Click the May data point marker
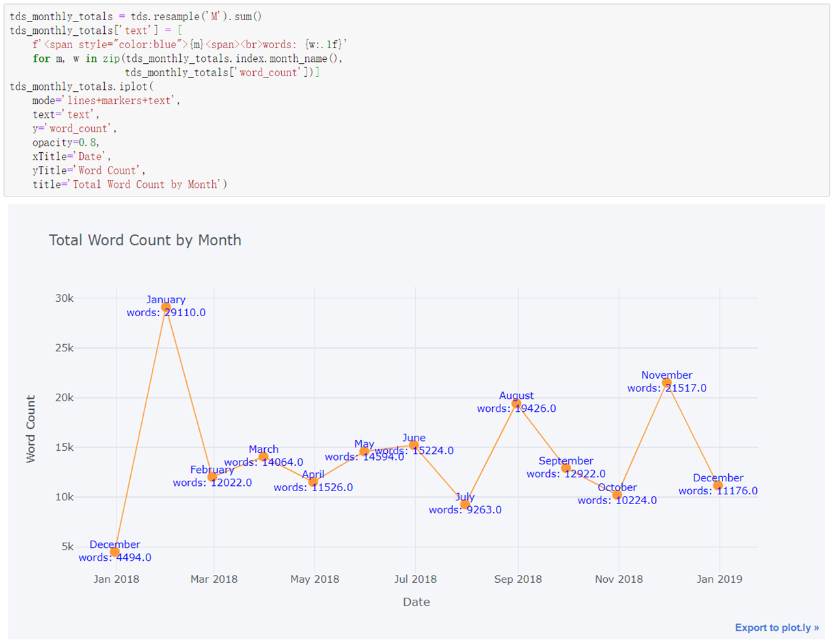 [x=363, y=449]
